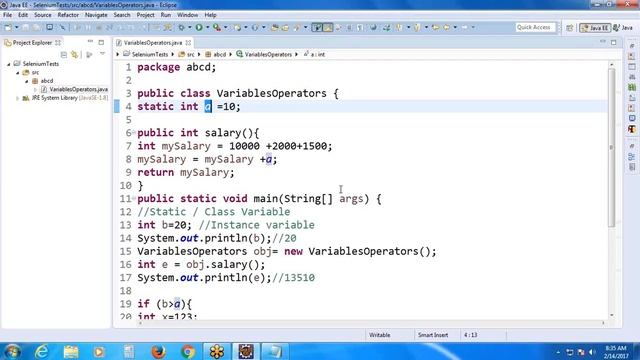
Task: Toggle Link with Editor in Project Explorer
Action: point(74,55)
